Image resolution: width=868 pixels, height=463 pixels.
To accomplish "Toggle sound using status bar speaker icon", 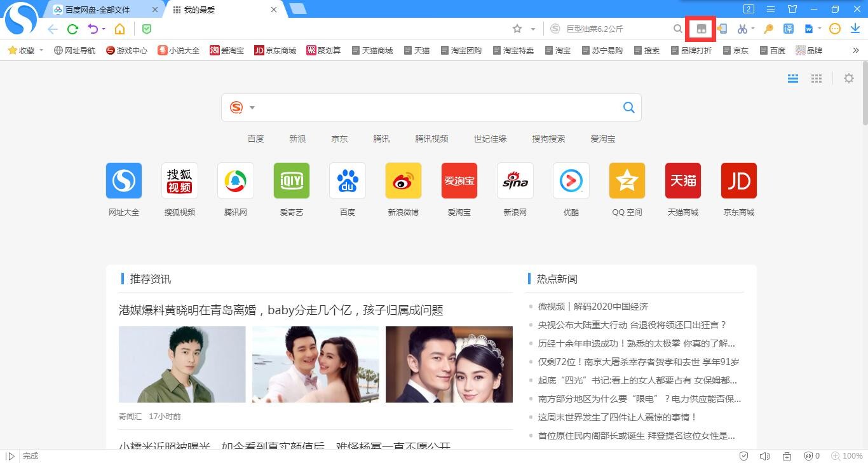I will pos(764,456).
